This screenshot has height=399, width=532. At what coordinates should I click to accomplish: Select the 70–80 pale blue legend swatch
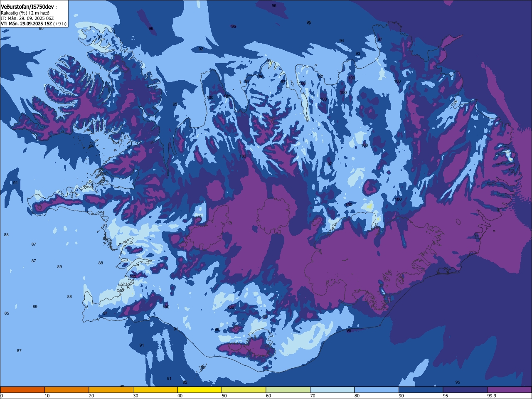(x=332, y=390)
